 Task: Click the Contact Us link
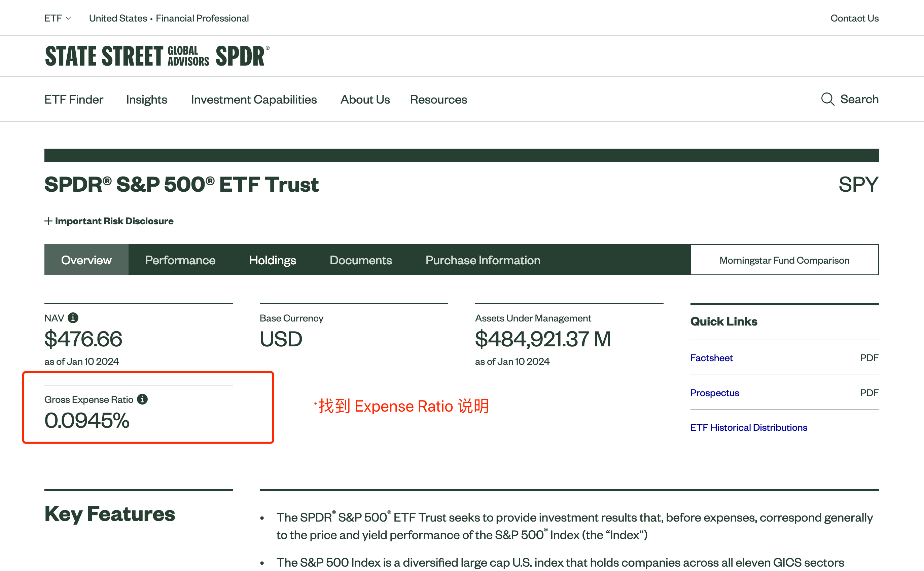coord(854,18)
